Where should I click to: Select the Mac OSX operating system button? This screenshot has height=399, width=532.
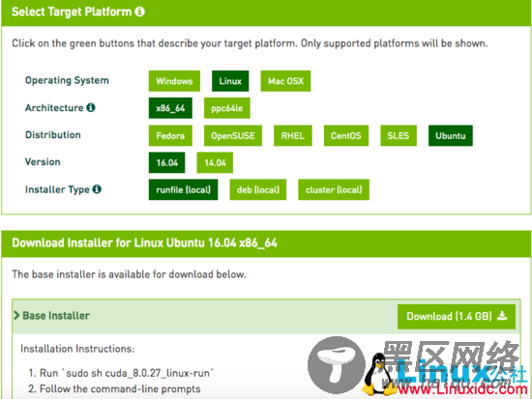coord(285,81)
